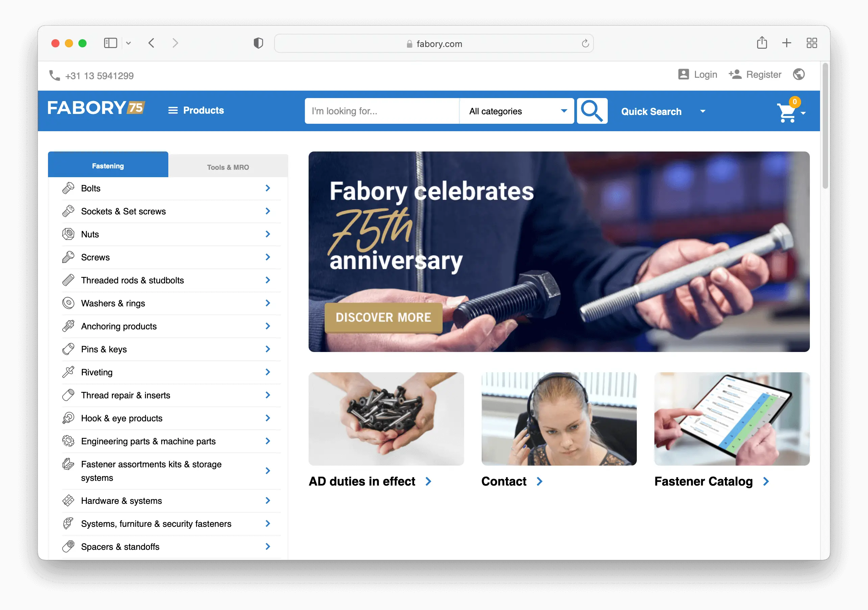868x610 pixels.
Task: Click the magnifying glass search button
Action: tap(592, 111)
